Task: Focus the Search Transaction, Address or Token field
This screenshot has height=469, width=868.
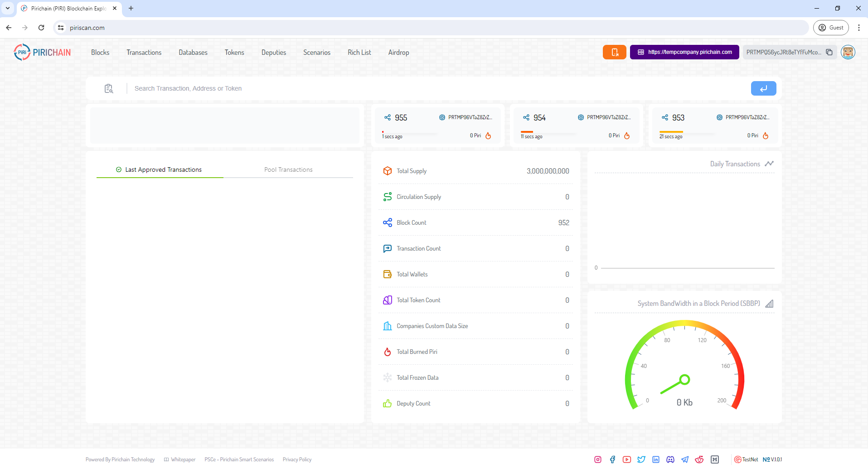Action: click(435, 88)
